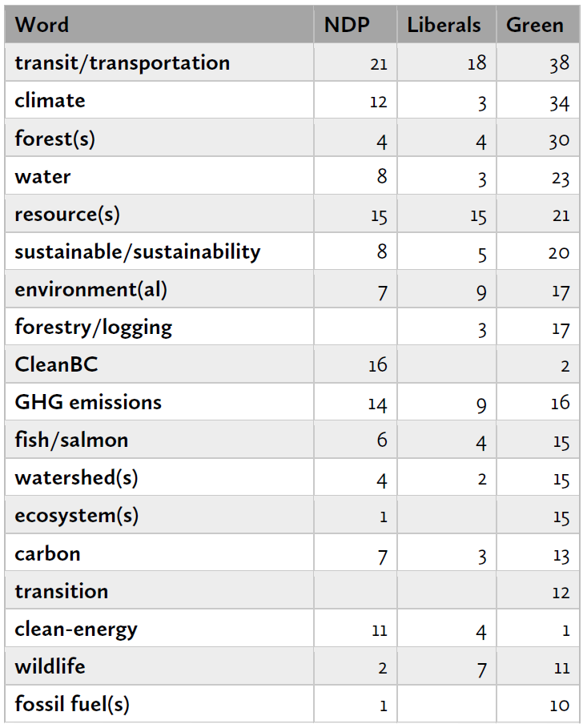Select the sustainable/sustainability cell

tap(138, 251)
